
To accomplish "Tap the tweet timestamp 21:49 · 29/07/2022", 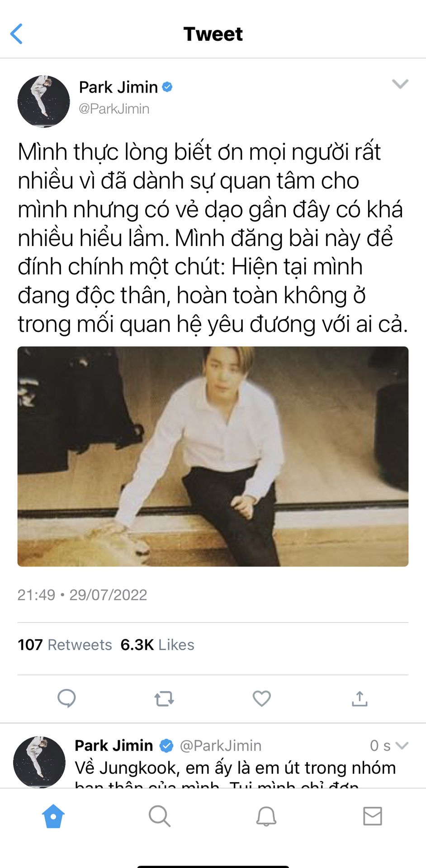I will (x=82, y=595).
